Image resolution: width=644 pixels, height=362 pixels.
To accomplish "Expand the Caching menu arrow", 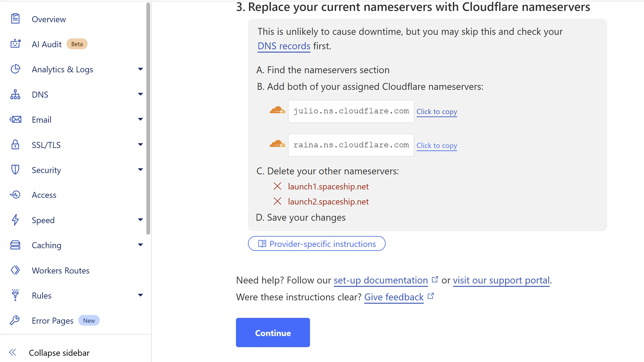I will (x=141, y=245).
